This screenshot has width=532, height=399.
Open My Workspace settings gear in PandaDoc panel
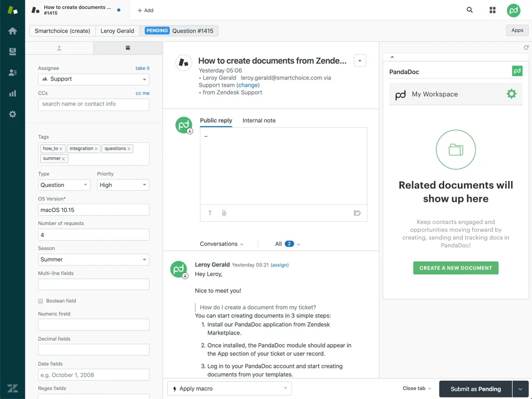point(511,94)
